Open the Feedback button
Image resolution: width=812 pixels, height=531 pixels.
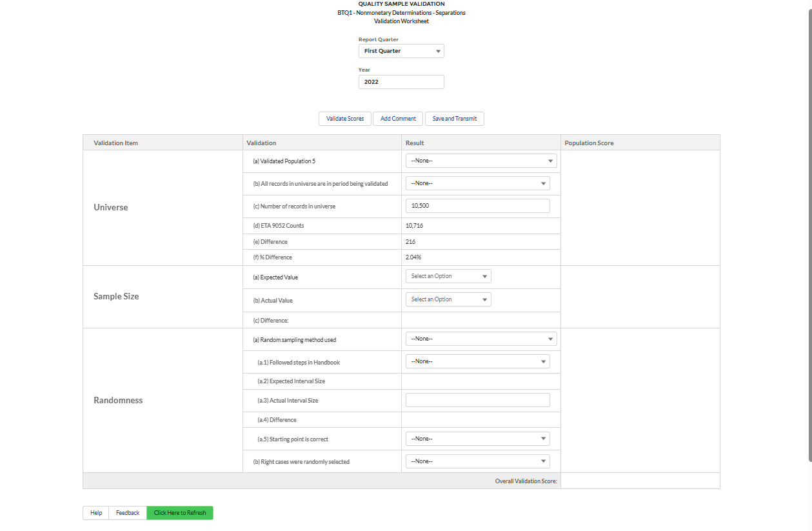click(128, 513)
